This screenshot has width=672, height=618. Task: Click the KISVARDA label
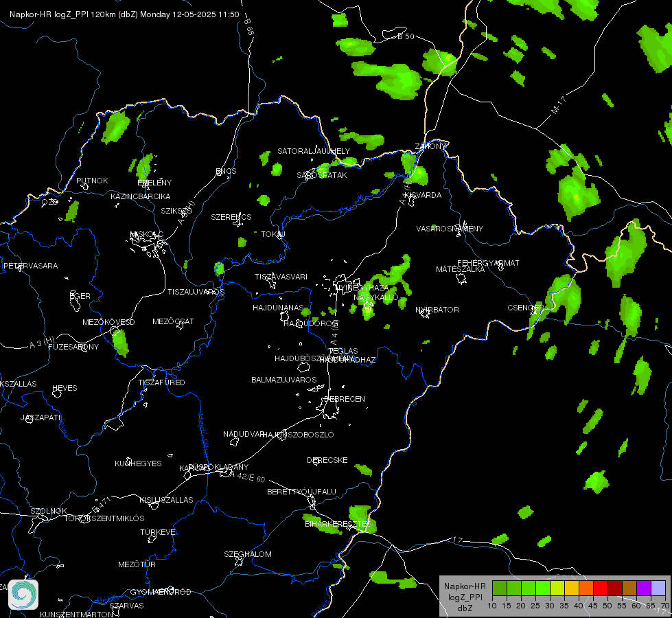[423, 195]
